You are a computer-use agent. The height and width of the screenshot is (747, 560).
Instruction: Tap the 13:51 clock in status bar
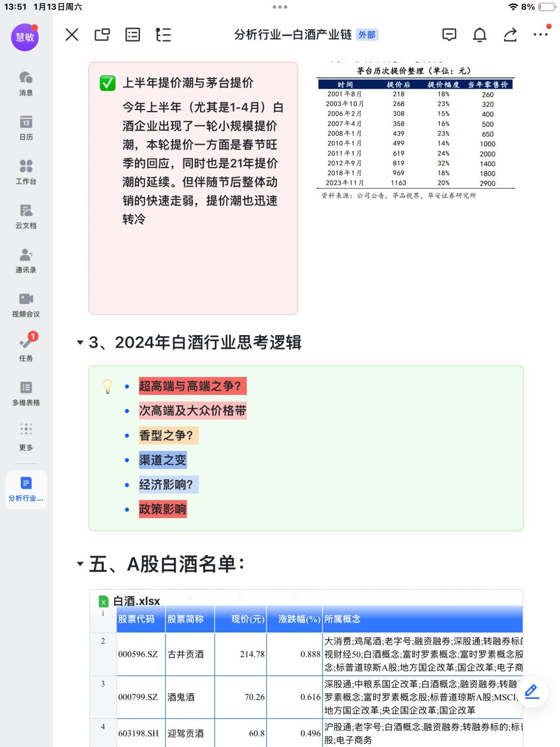pyautogui.click(x=15, y=7)
